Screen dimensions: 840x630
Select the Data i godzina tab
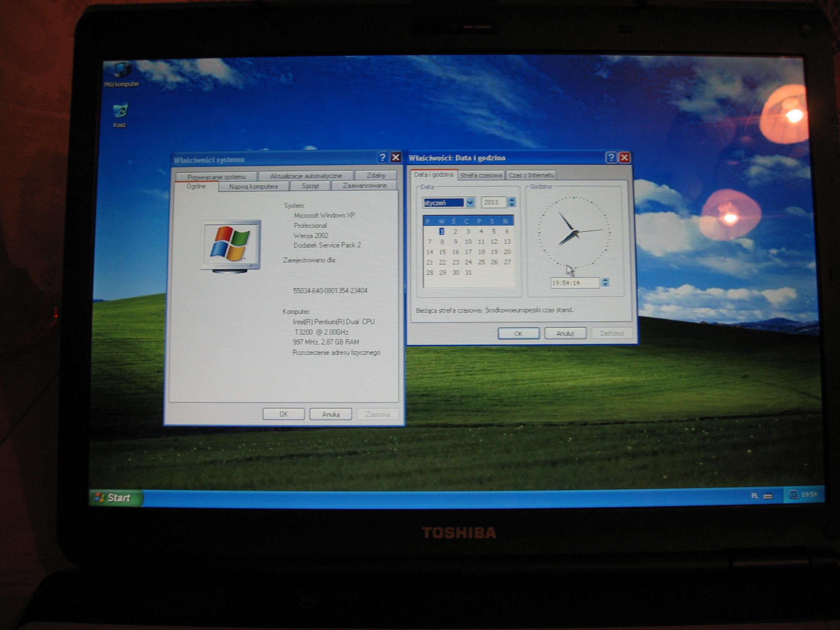pyautogui.click(x=433, y=175)
